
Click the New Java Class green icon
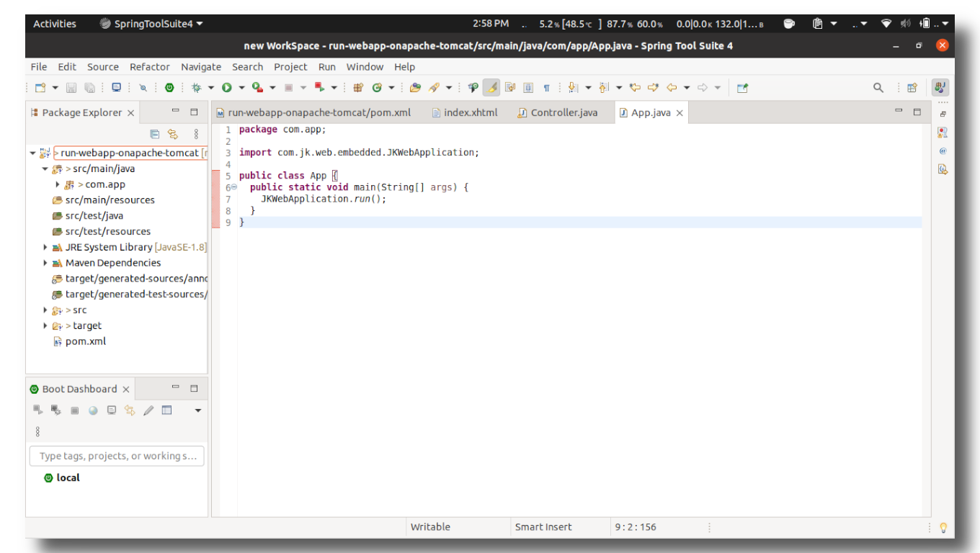[x=377, y=88]
